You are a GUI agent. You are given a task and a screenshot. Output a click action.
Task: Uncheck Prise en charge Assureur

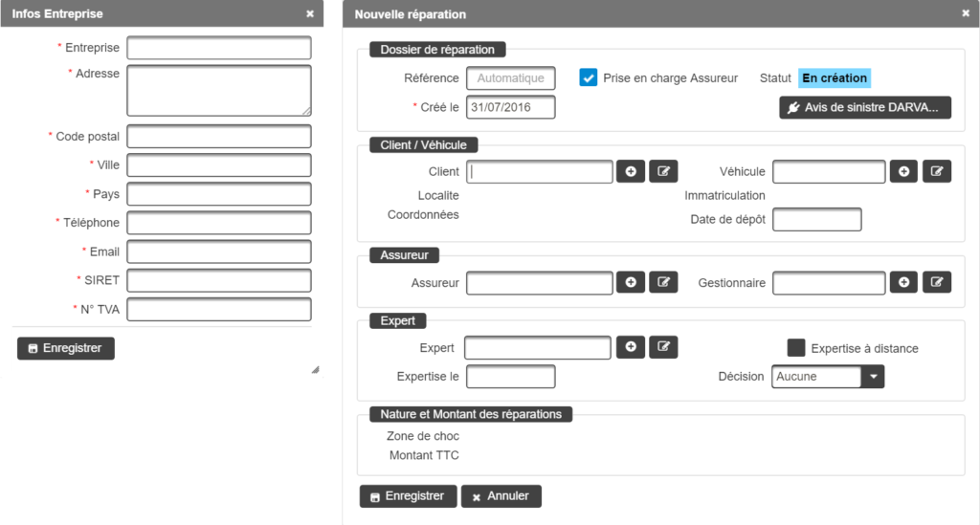(x=589, y=77)
